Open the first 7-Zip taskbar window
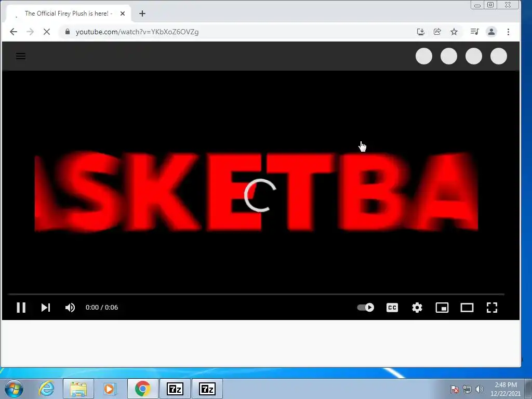This screenshot has width=532, height=399. pyautogui.click(x=175, y=389)
